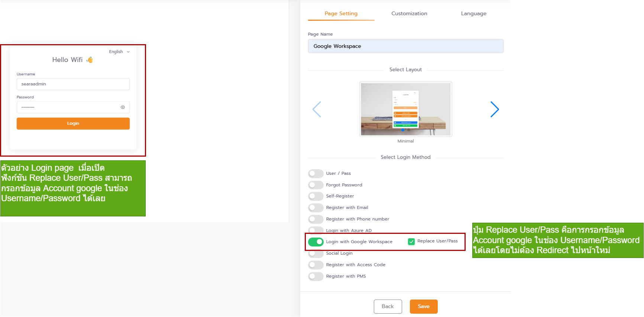Open the English language dropdown
The image size is (644, 317).
[x=119, y=52]
